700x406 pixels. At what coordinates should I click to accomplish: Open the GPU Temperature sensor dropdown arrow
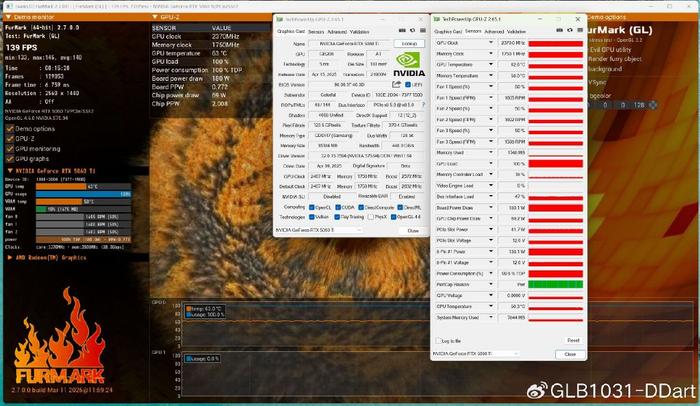coord(491,65)
